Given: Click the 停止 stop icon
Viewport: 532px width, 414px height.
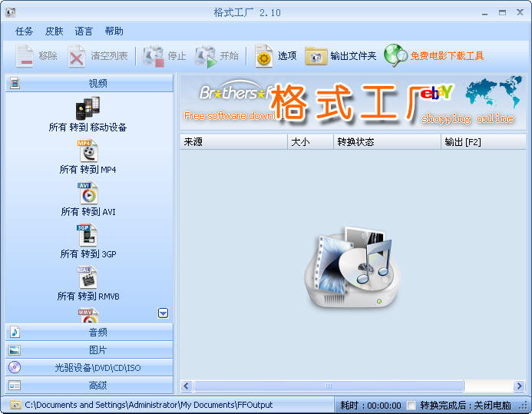Looking at the screenshot, I should click(x=153, y=56).
